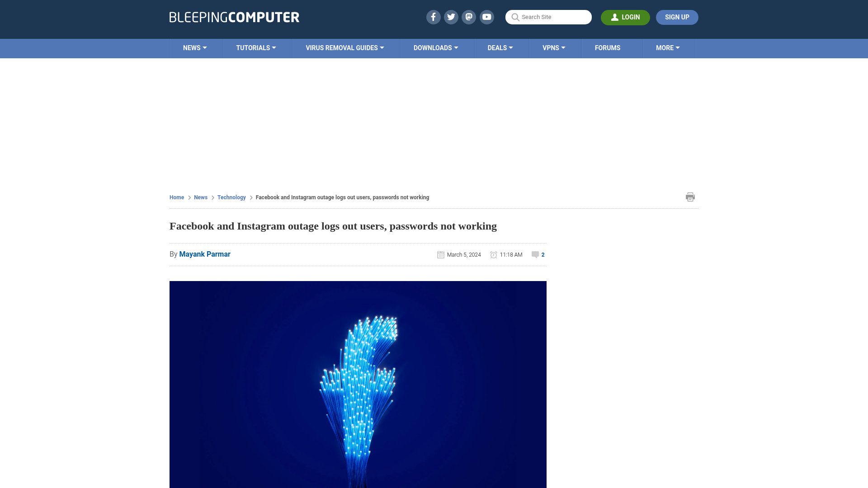The width and height of the screenshot is (868, 488).
Task: Click the Facebook social icon
Action: click(433, 17)
